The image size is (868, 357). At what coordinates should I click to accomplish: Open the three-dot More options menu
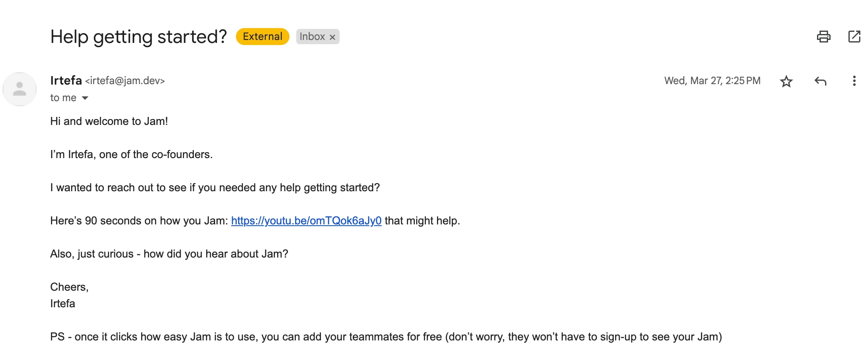(854, 81)
